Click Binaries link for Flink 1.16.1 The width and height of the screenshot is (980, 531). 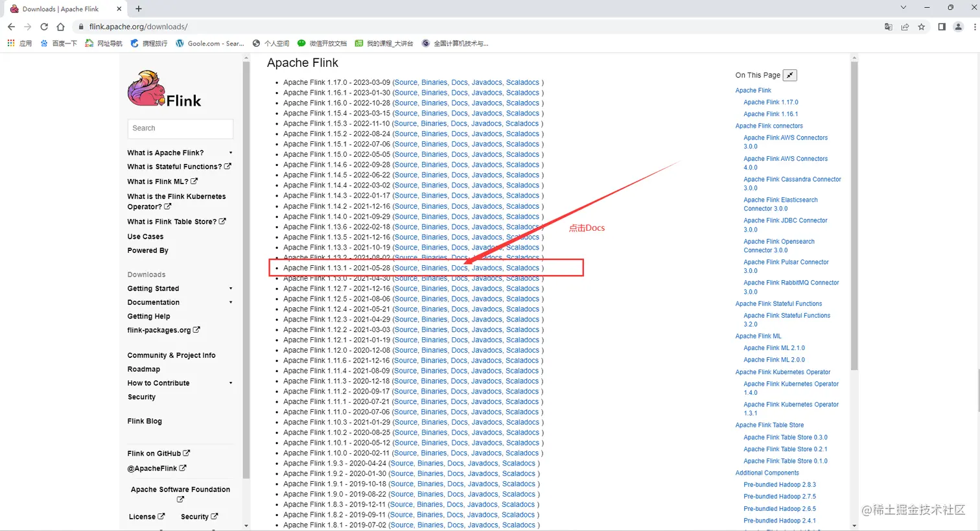coord(434,93)
